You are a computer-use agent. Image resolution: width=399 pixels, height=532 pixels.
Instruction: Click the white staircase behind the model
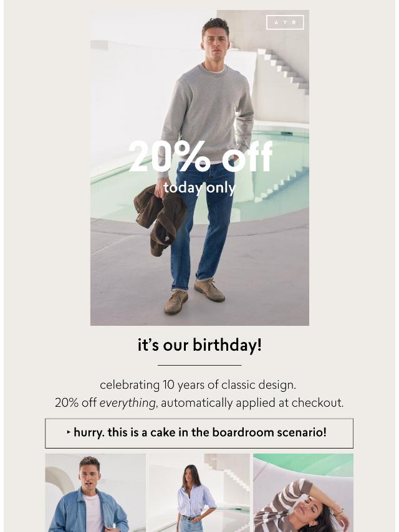click(x=283, y=70)
